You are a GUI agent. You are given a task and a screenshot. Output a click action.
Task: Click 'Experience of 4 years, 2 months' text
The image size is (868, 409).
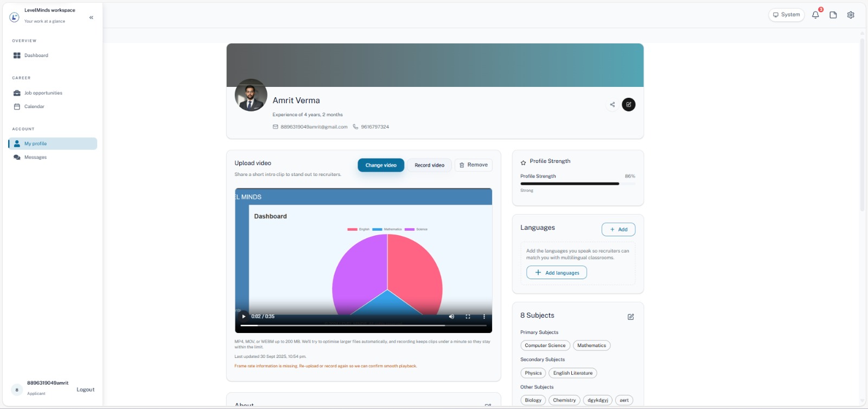[x=308, y=115]
